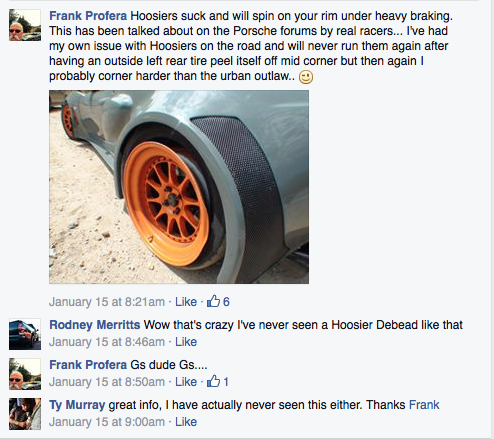Open Rodney Merritts' profile name link
The width and height of the screenshot is (494, 439).
click(95, 325)
